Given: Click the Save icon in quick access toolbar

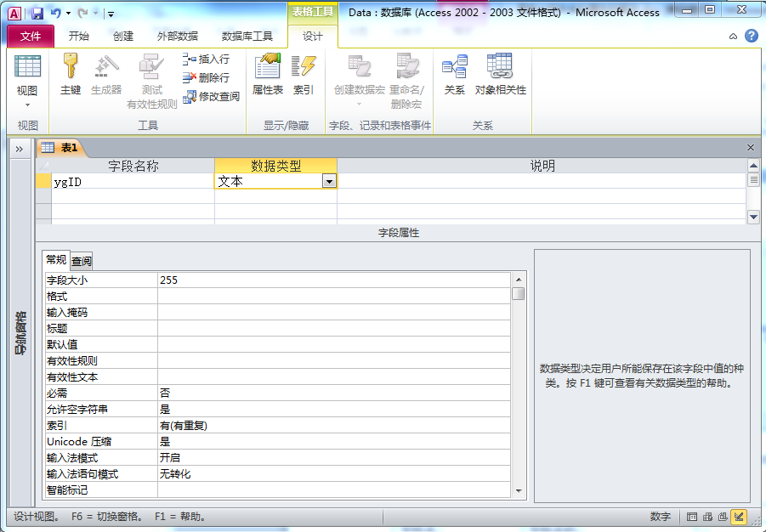Looking at the screenshot, I should (37, 14).
